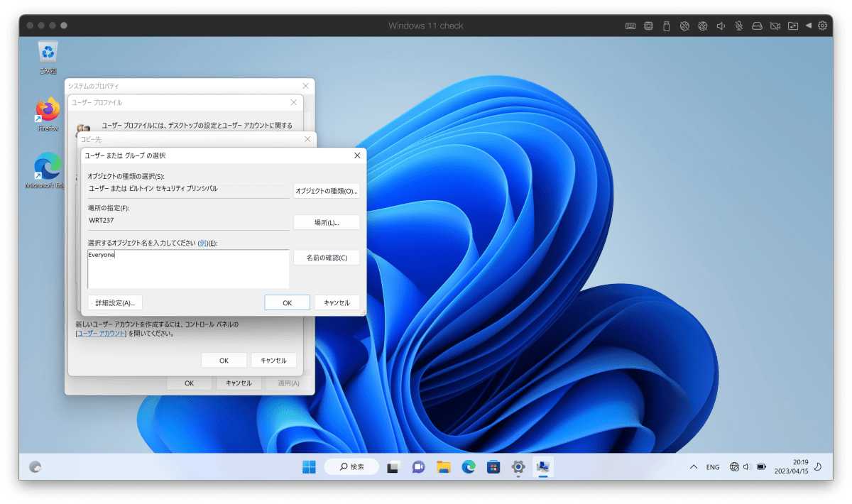Open File Explorer from the taskbar
This screenshot has height=504, width=852.
[444, 467]
